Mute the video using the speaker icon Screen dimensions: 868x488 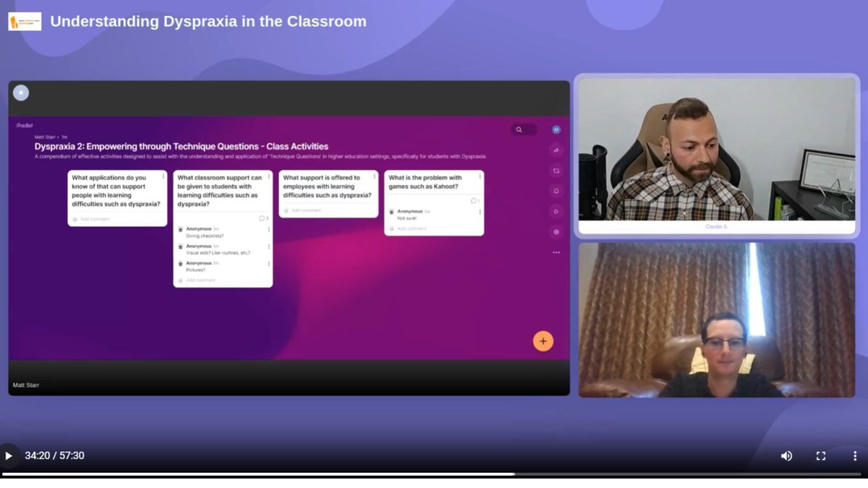coord(786,455)
